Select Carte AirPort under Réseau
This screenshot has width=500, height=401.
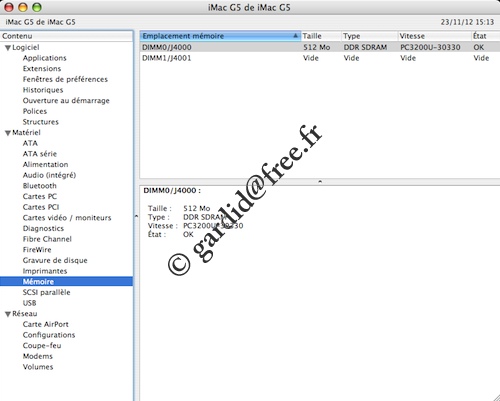[45, 324]
